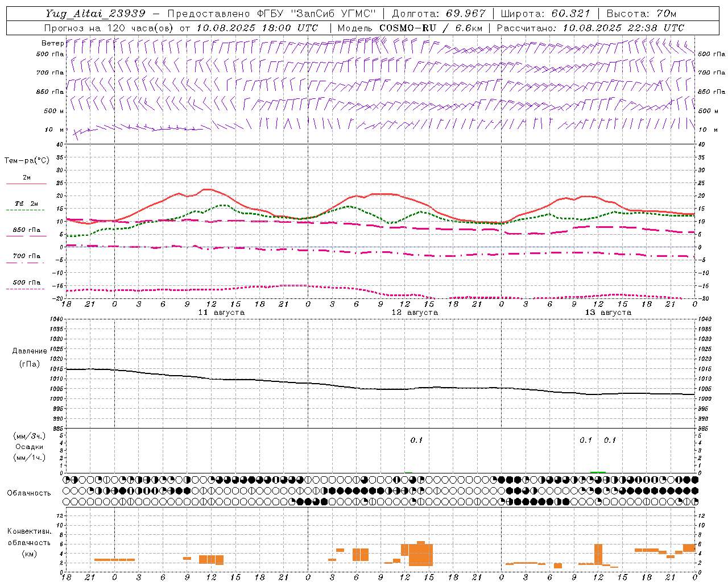Click the model name COSMO-RU
This screenshot has width=728, height=582.
click(x=408, y=28)
